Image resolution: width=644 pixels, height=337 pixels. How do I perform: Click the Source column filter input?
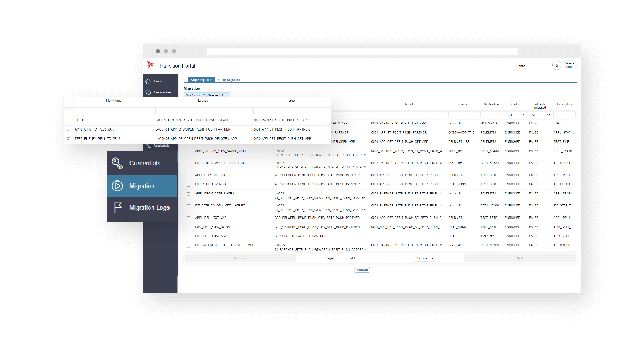pyautogui.click(x=463, y=115)
